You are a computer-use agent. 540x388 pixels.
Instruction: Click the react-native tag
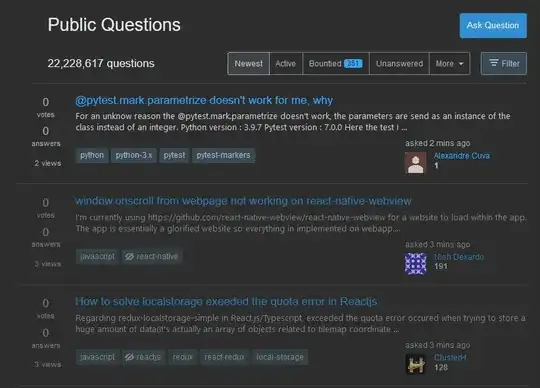152,256
